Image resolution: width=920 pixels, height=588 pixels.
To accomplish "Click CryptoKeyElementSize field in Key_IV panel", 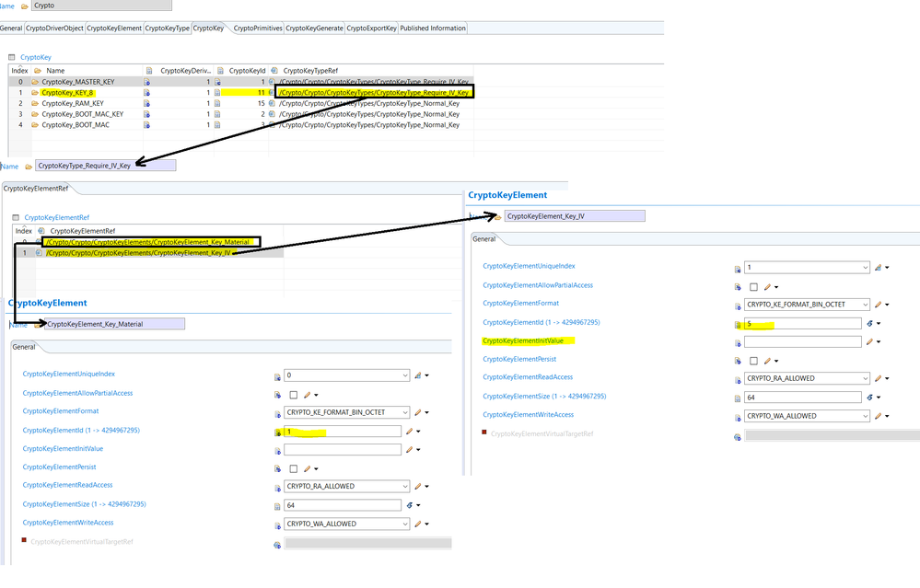I will [803, 397].
